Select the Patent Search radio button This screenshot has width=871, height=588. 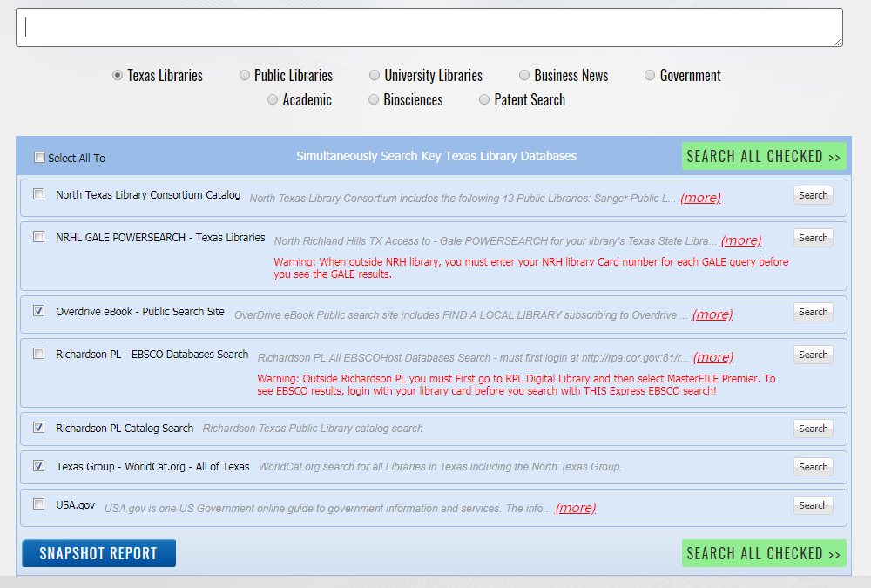[x=484, y=99]
